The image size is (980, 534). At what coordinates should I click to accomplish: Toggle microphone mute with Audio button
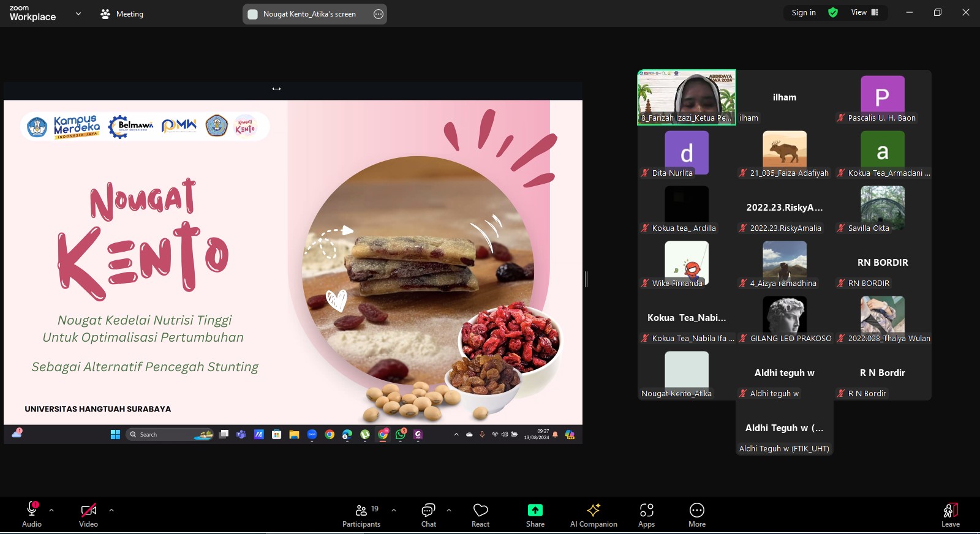tap(32, 515)
